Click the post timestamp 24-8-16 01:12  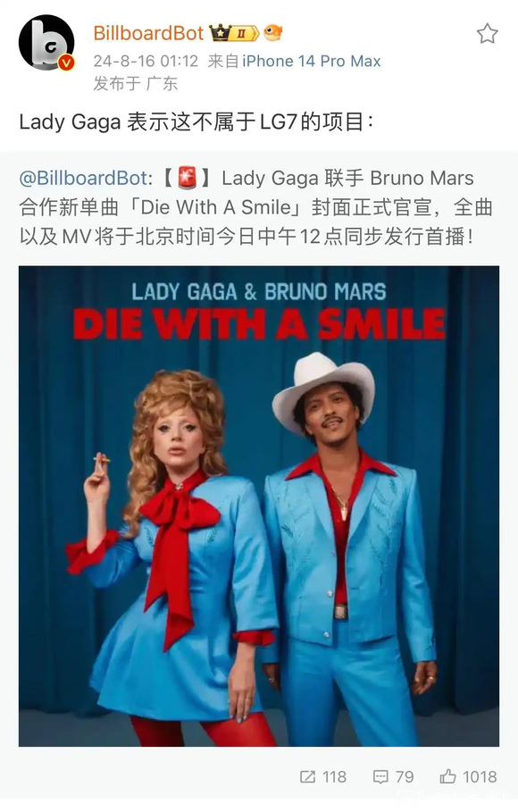[146, 61]
